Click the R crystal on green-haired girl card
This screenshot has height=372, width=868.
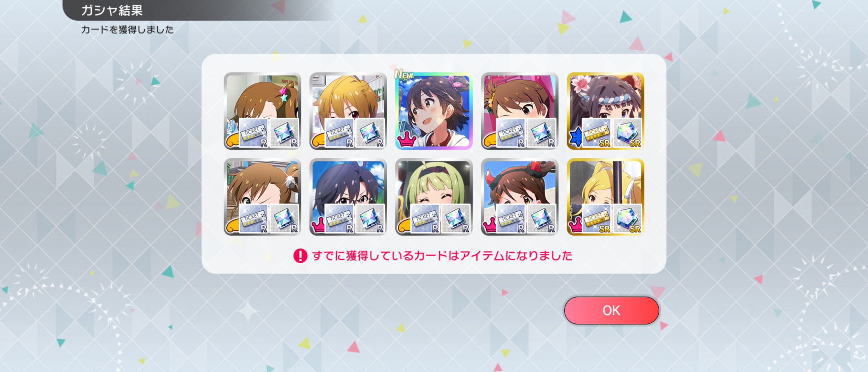(456, 219)
